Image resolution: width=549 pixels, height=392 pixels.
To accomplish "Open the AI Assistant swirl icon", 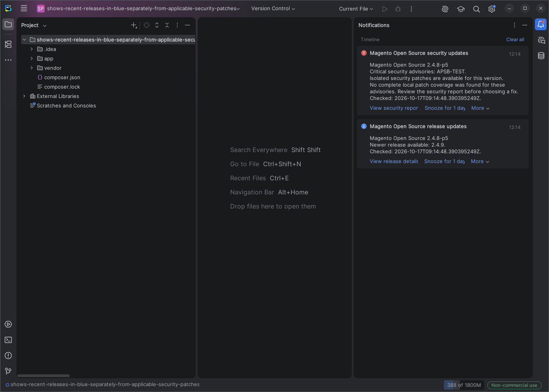I will [445, 9].
